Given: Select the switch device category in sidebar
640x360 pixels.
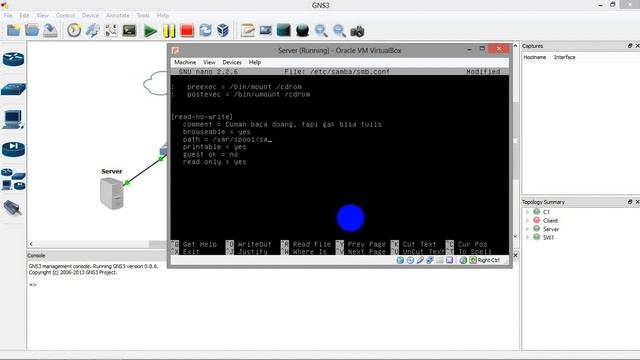Looking at the screenshot, I should click(13, 89).
